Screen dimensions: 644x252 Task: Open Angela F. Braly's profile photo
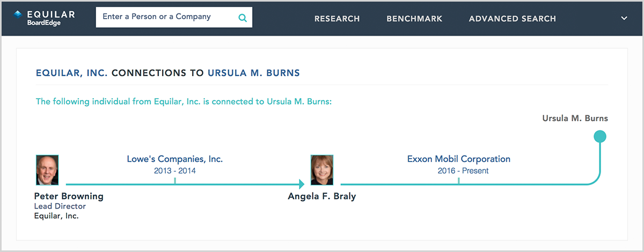tap(323, 170)
